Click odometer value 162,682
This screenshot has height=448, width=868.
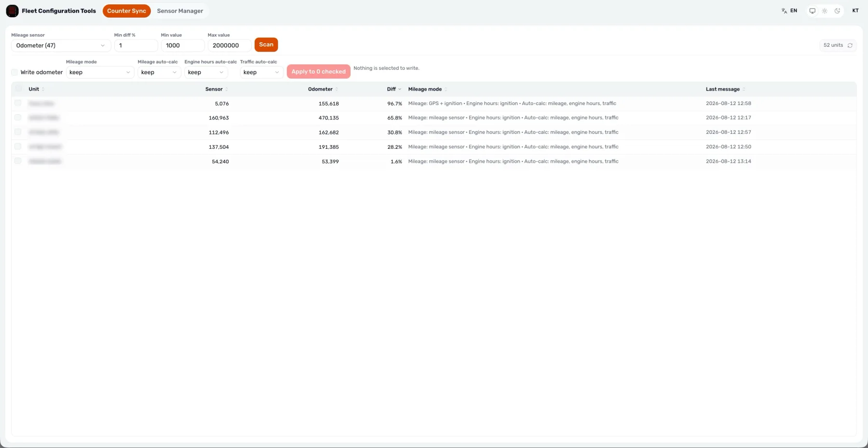click(x=328, y=132)
